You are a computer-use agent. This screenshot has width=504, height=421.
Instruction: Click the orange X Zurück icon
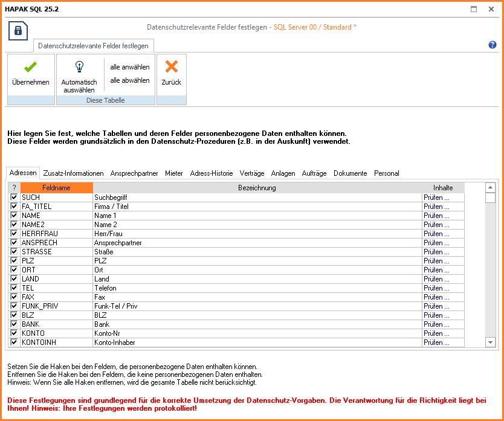[x=171, y=67]
